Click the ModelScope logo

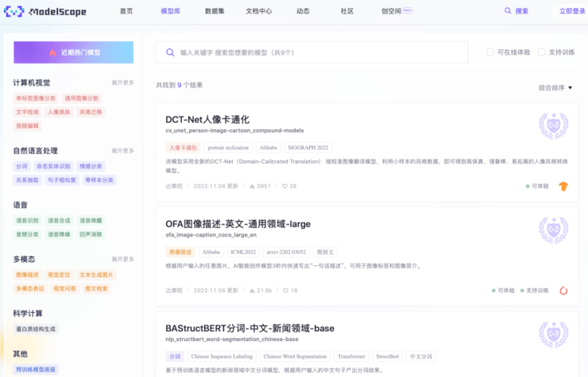(x=45, y=12)
